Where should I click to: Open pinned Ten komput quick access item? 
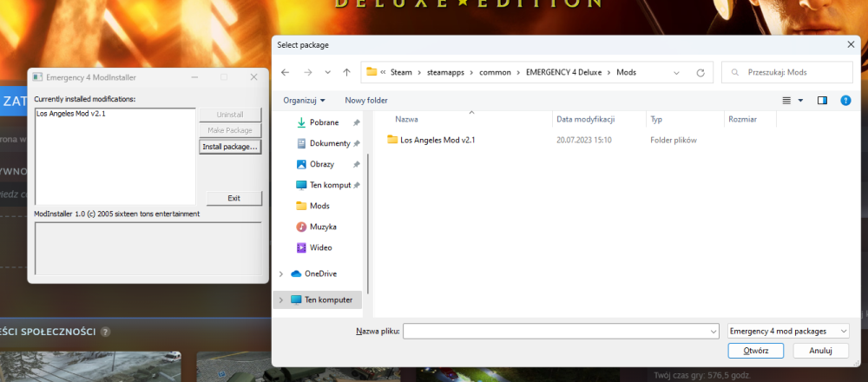click(x=330, y=185)
